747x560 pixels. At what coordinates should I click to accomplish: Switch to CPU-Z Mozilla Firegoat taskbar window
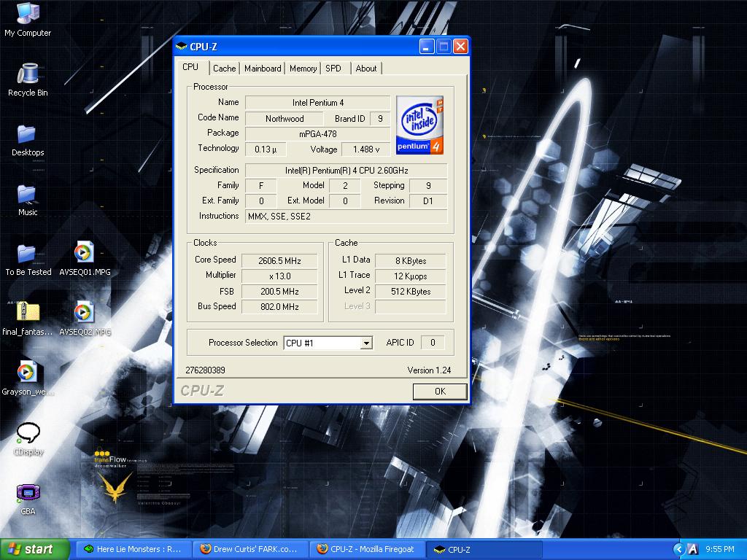368,549
